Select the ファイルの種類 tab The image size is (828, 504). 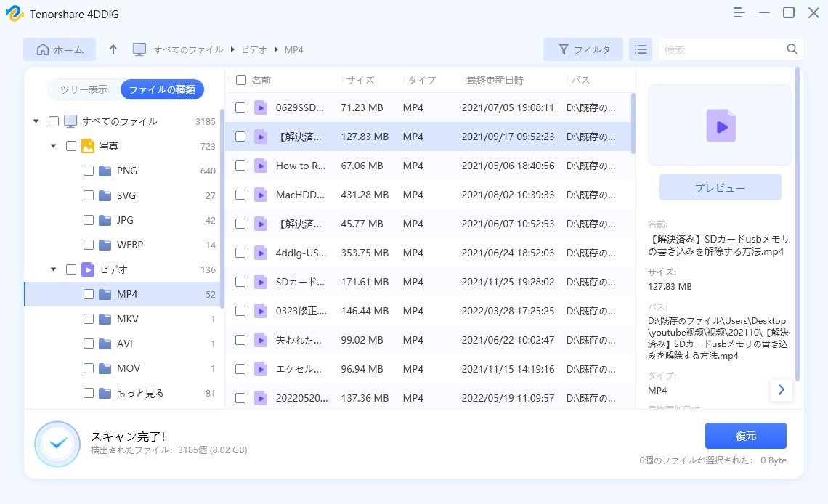(x=162, y=89)
